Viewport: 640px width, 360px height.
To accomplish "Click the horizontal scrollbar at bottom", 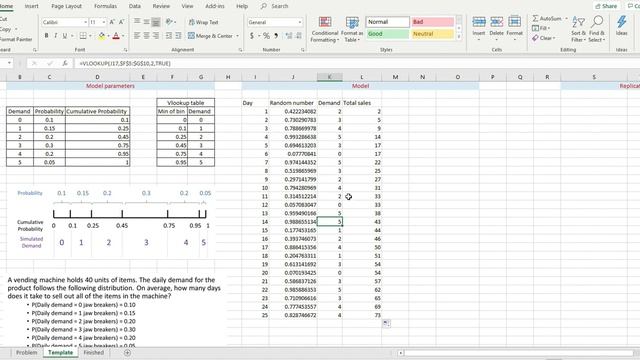I will [518, 353].
